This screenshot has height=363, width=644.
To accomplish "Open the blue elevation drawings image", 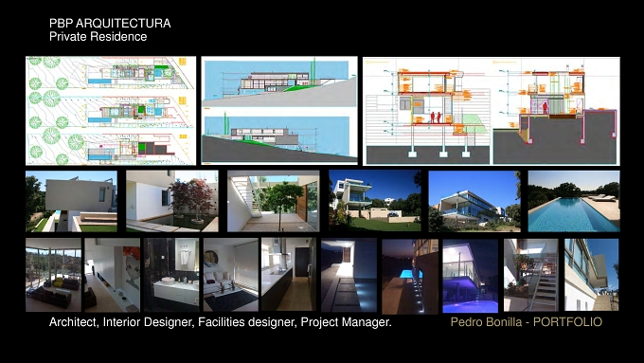I will point(279,111).
